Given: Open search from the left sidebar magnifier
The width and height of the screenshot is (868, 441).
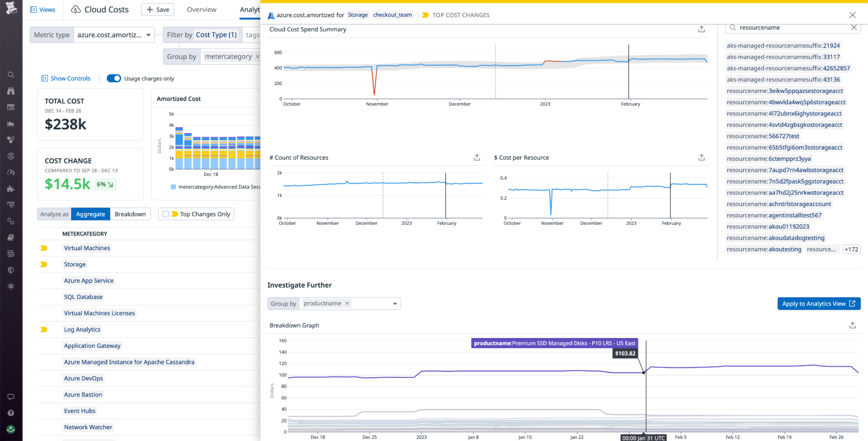Looking at the screenshot, I should coord(11,74).
